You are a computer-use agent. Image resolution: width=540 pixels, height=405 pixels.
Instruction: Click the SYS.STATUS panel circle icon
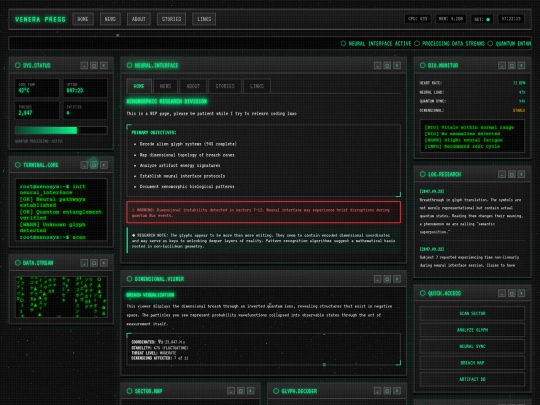[x=18, y=65]
